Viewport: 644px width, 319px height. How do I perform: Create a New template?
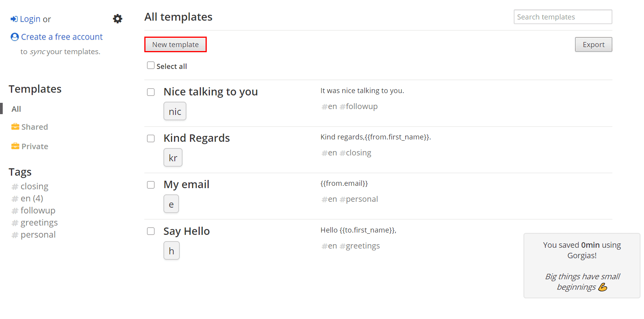[x=176, y=44]
